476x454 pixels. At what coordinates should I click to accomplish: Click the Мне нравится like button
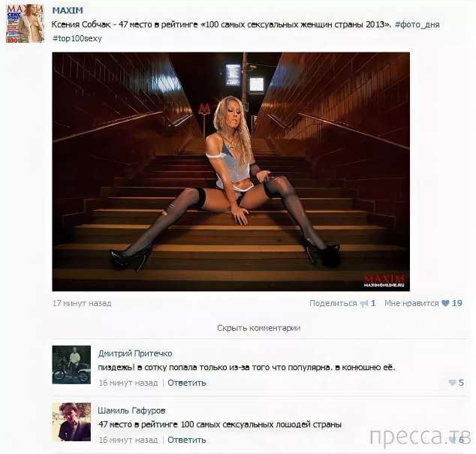411,303
